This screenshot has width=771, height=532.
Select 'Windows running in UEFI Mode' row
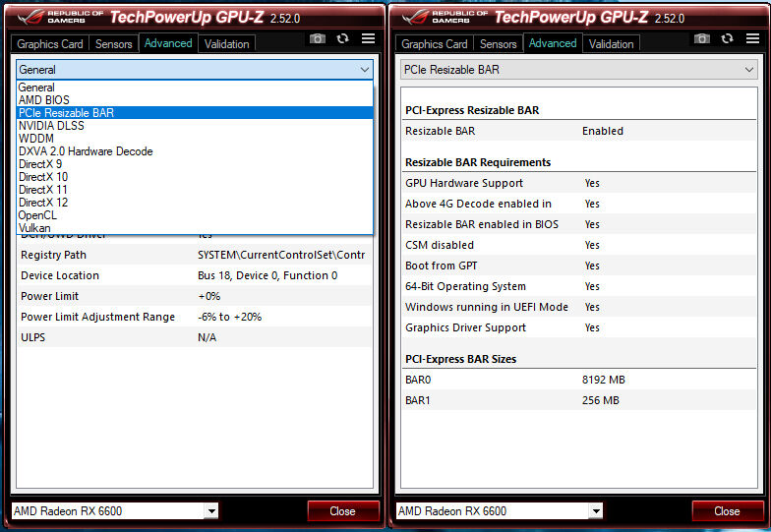coord(579,307)
